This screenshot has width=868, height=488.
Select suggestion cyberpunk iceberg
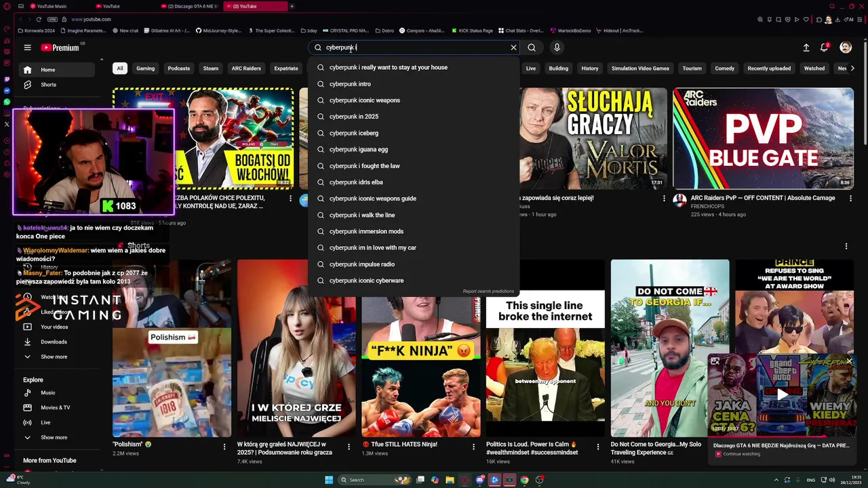[x=414, y=133]
